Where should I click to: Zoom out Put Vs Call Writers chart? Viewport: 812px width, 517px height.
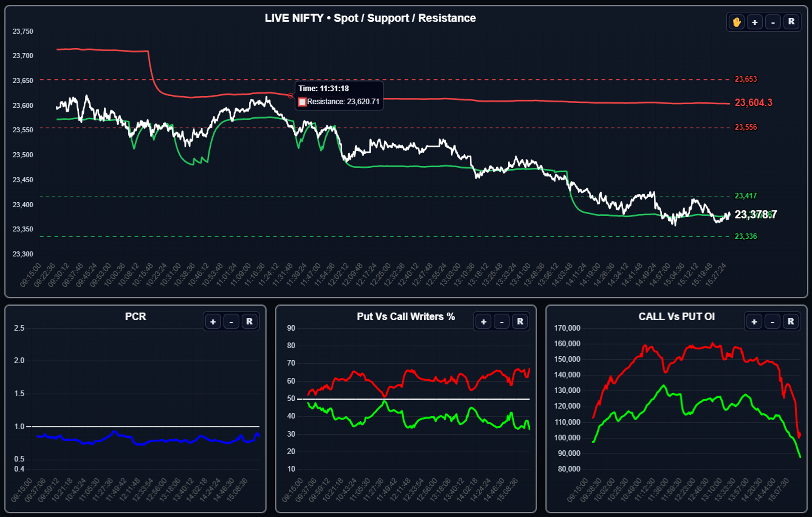[x=502, y=322]
